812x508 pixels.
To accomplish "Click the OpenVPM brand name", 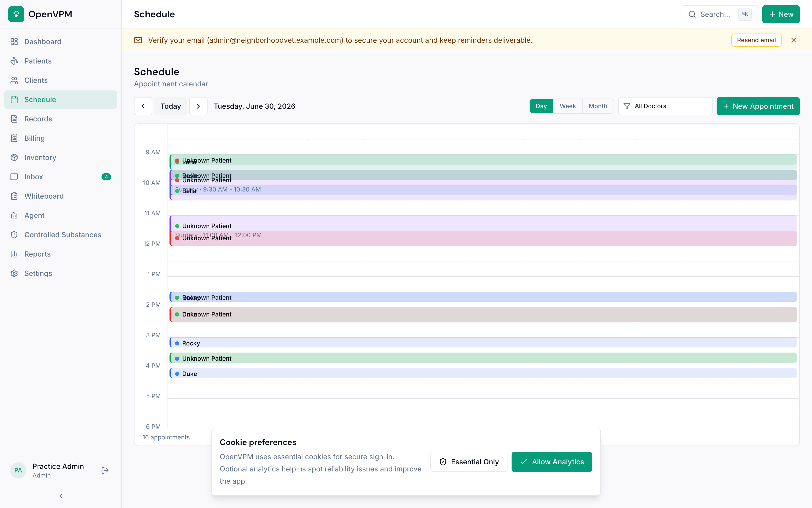I will click(x=50, y=14).
